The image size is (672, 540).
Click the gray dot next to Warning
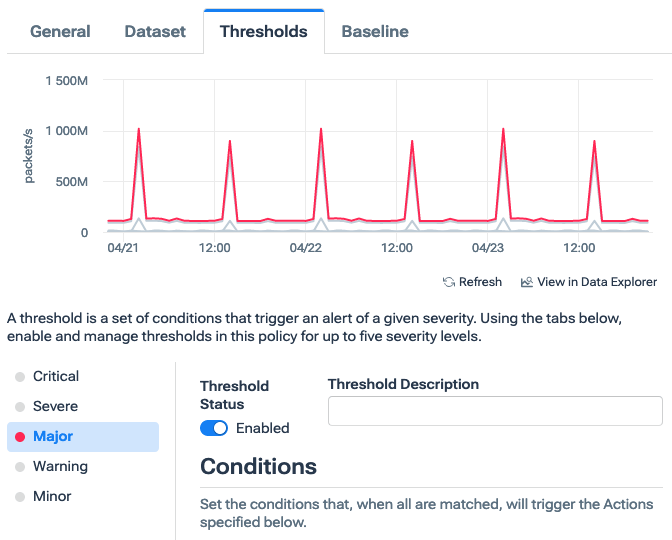[x=20, y=467]
